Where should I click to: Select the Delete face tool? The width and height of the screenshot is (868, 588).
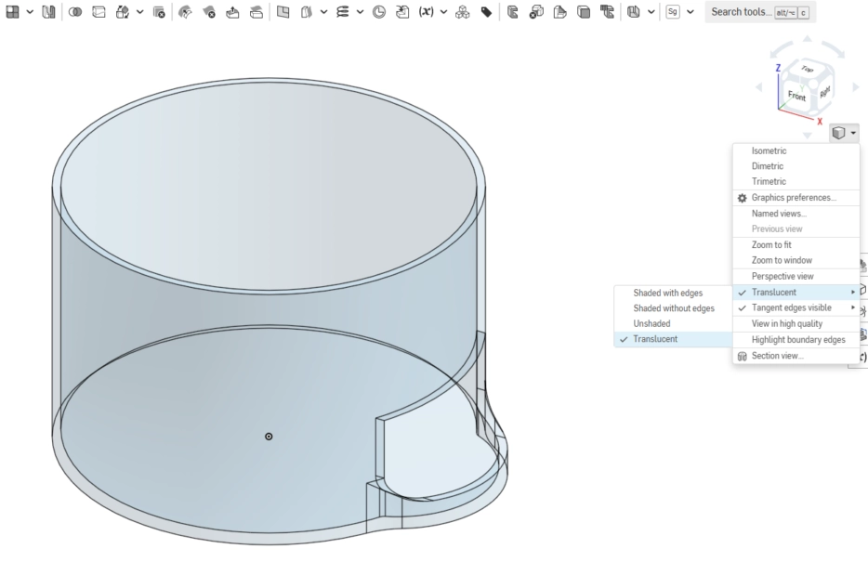tap(209, 12)
